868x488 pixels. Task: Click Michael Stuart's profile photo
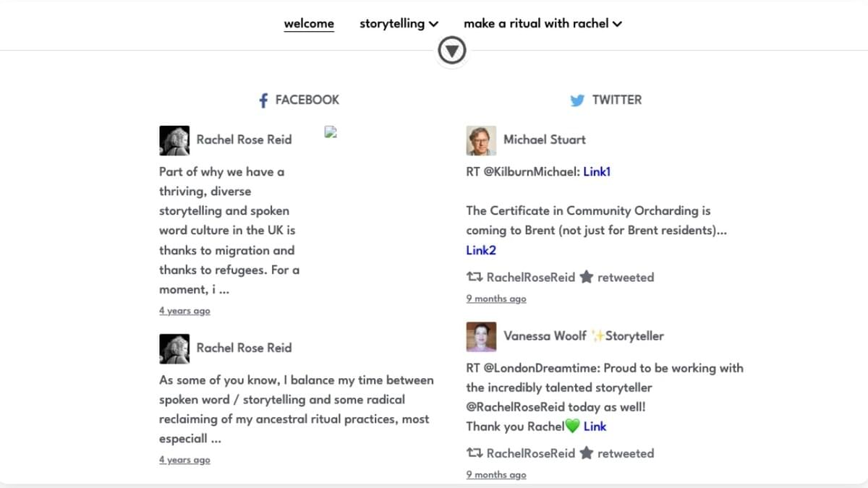pyautogui.click(x=481, y=140)
